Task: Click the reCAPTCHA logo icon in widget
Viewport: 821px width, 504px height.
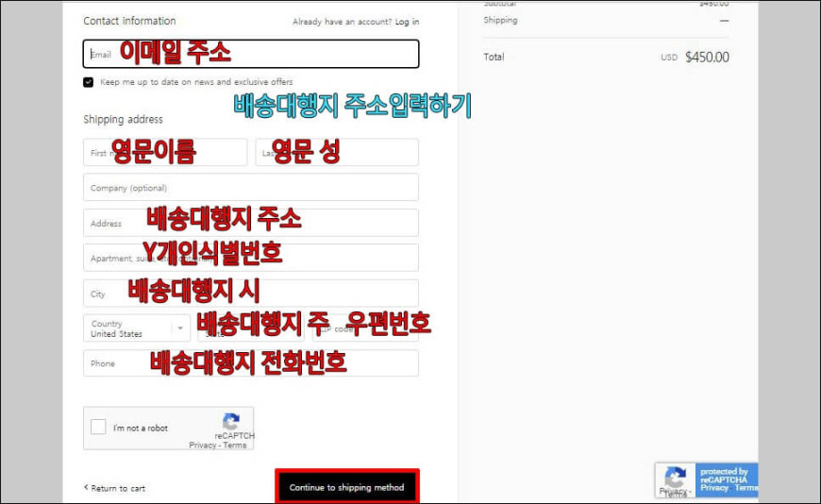Action: (231, 421)
